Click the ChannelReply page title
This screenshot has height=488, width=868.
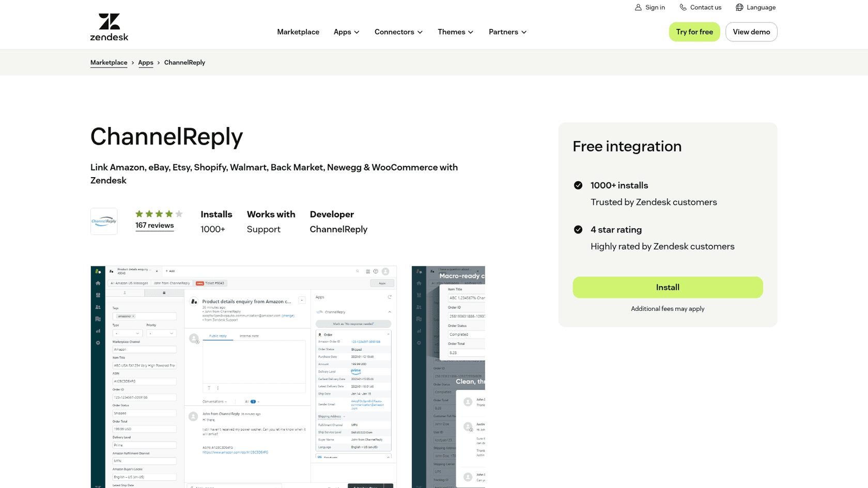166,137
